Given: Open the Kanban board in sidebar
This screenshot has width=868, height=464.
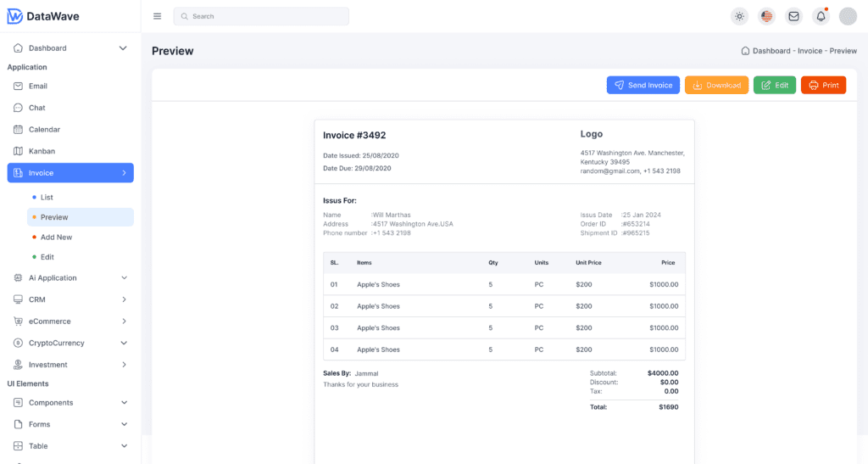Looking at the screenshot, I should tap(42, 151).
